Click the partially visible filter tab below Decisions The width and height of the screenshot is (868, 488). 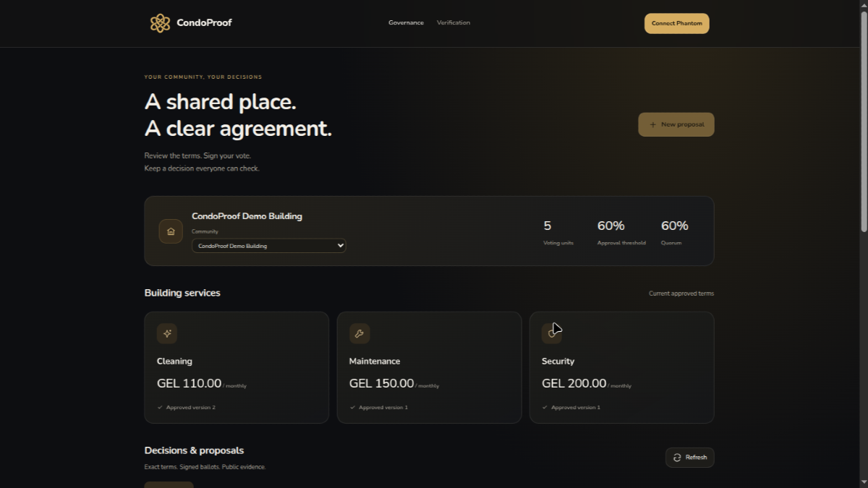(x=169, y=484)
